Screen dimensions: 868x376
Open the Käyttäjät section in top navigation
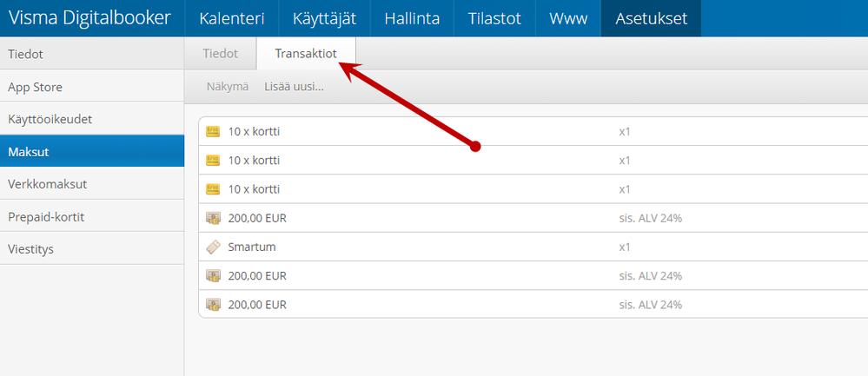click(x=325, y=18)
